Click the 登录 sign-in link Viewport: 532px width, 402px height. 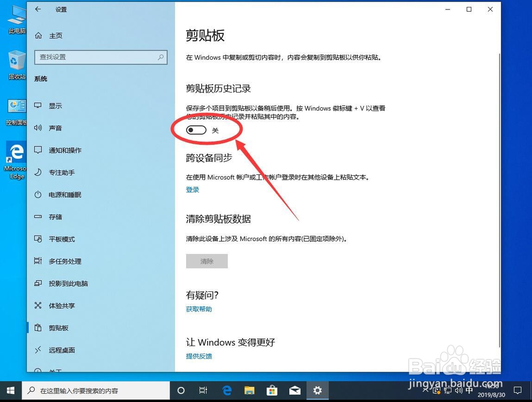click(192, 189)
